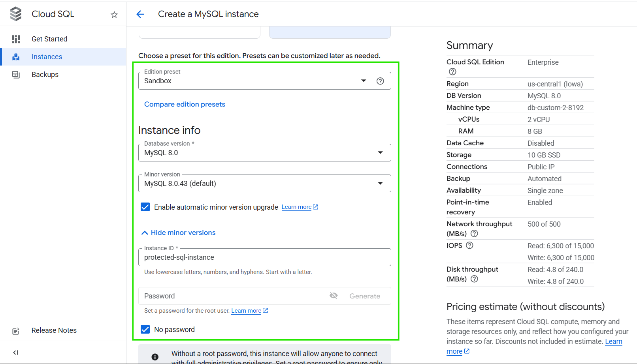Open help icon under Cloud SQL Edition
The width and height of the screenshot is (637, 364).
point(452,72)
